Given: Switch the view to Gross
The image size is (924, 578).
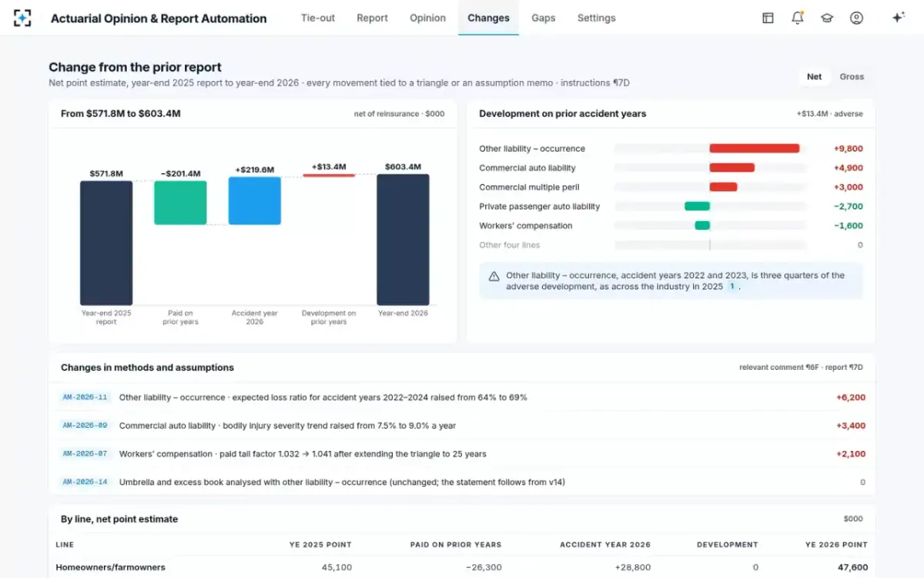Looking at the screenshot, I should click(852, 77).
